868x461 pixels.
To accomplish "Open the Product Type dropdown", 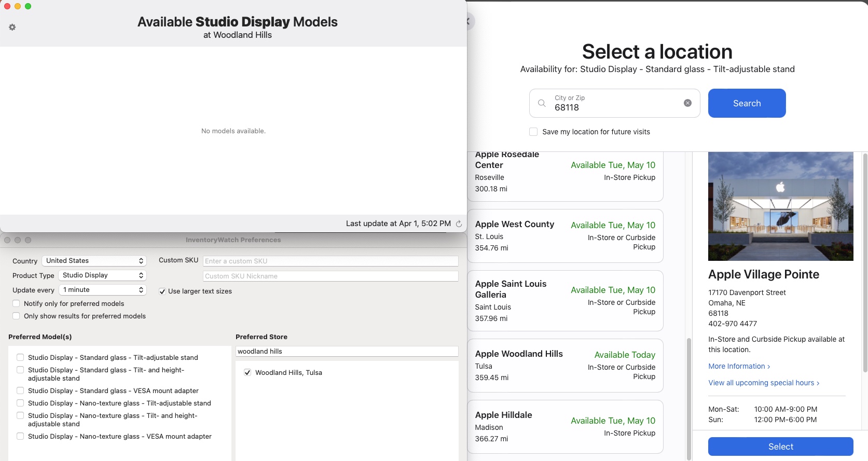I will 102,275.
